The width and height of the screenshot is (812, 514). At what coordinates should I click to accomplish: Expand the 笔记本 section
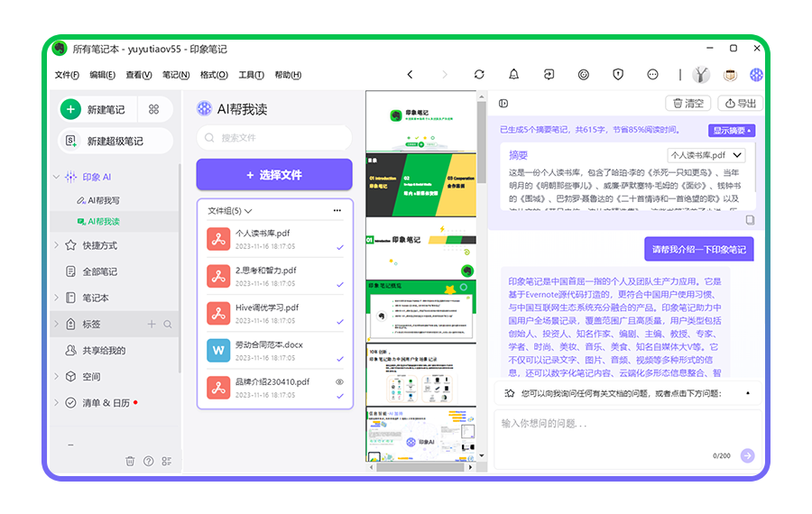[x=56, y=298]
